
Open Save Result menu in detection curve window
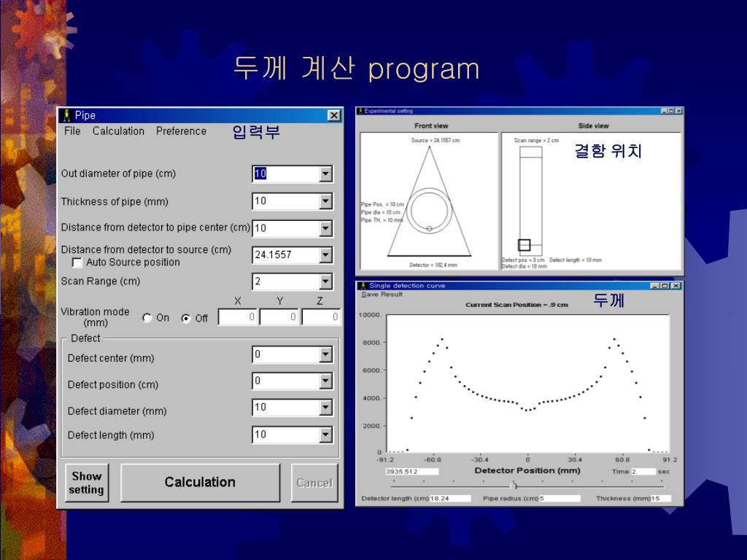pos(382,295)
